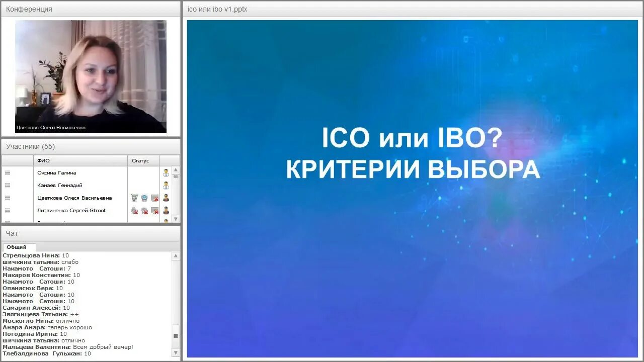Collapse the Конференция panel
644x362 pixels.
click(x=30, y=9)
